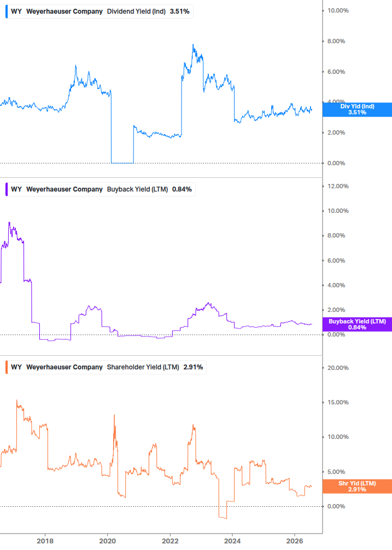The height and width of the screenshot is (550, 392).
Task: Click the 2.00% label on dividend yield axis
Action: pos(336,132)
